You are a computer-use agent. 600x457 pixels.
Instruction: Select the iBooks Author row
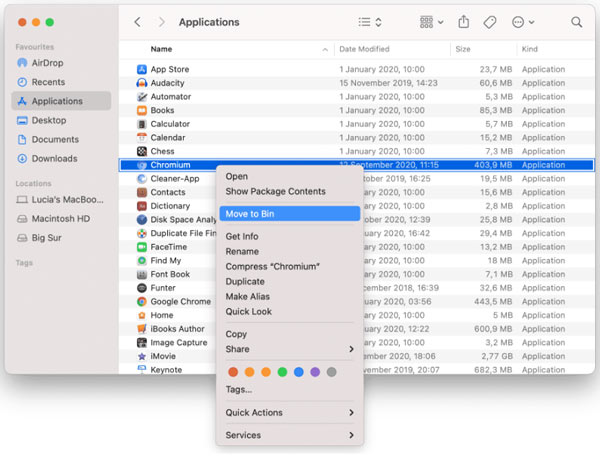[357, 329]
